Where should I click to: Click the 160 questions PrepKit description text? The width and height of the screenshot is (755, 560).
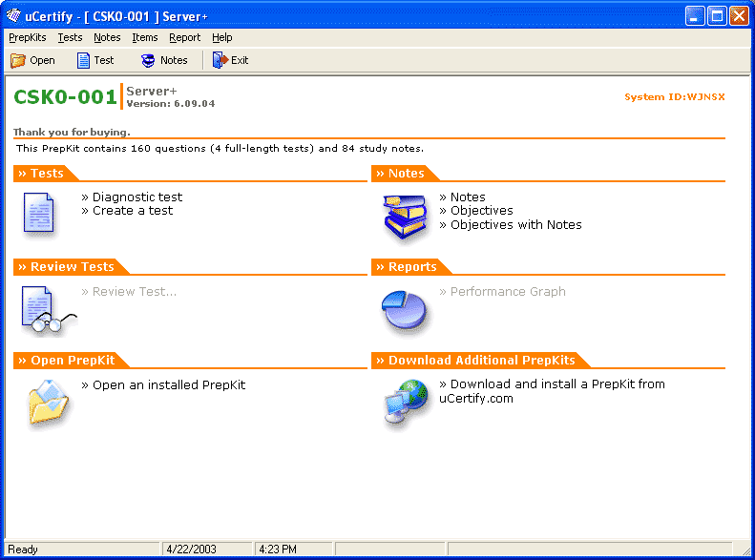(220, 149)
